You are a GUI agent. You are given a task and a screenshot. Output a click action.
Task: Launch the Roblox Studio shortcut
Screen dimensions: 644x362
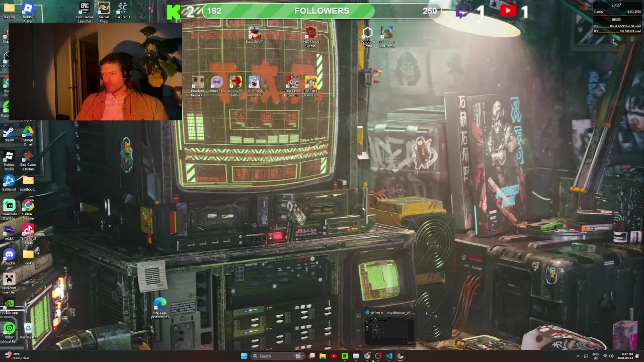point(9,160)
